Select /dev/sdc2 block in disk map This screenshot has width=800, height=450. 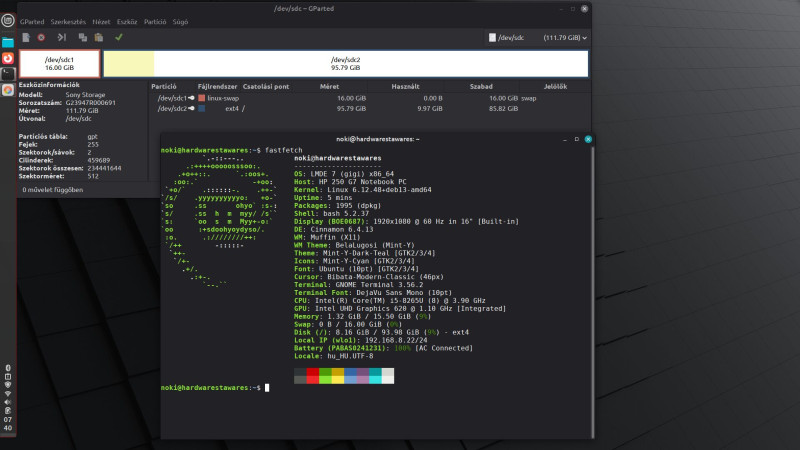(x=345, y=64)
